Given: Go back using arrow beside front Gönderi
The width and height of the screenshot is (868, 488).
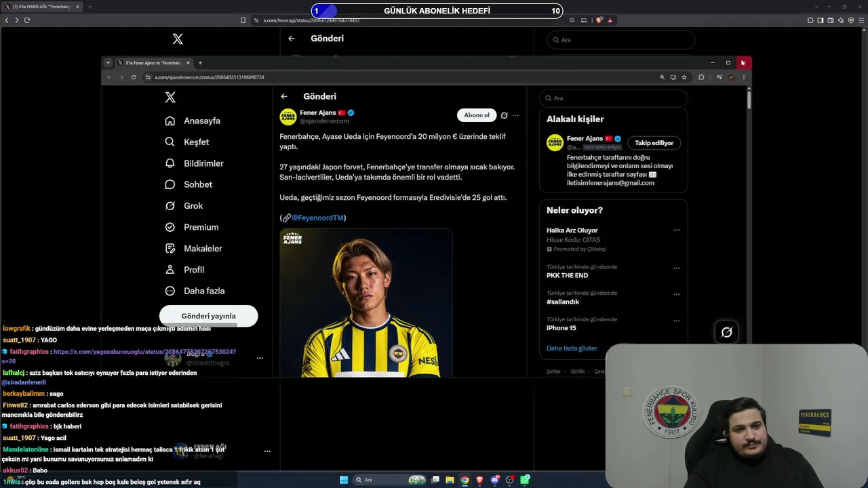Looking at the screenshot, I should click(284, 96).
